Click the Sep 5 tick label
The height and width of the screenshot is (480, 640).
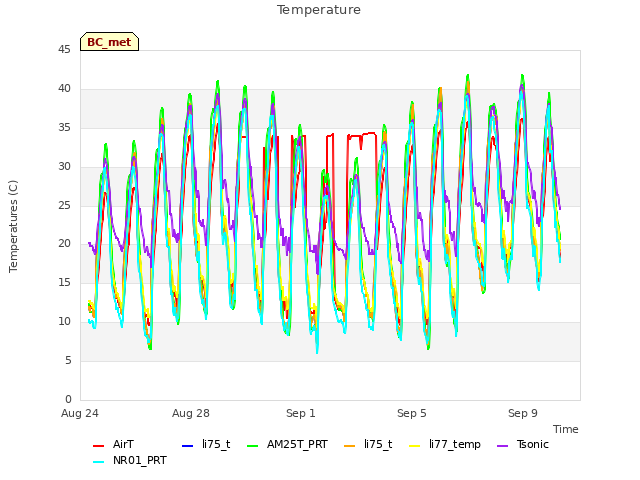tap(412, 413)
